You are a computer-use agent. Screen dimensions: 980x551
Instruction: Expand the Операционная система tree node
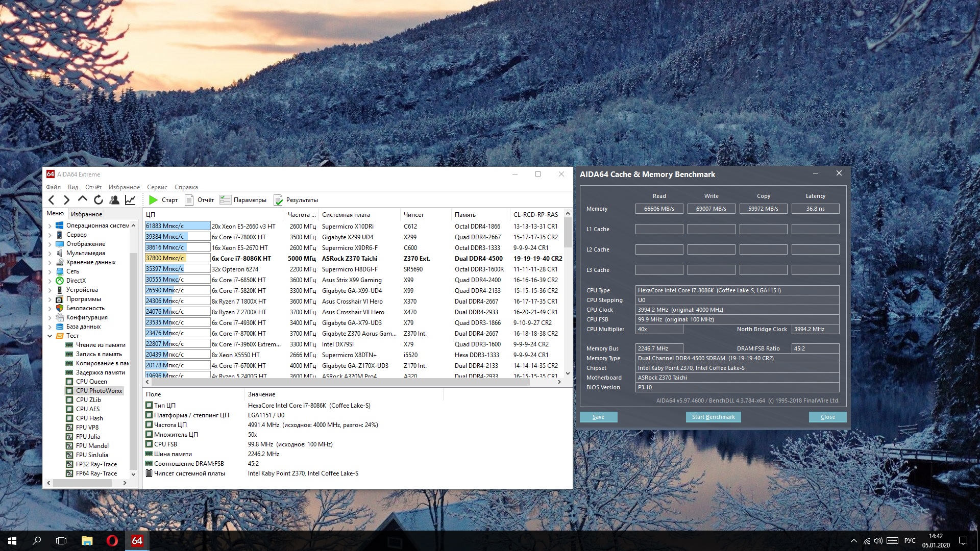pyautogui.click(x=50, y=226)
